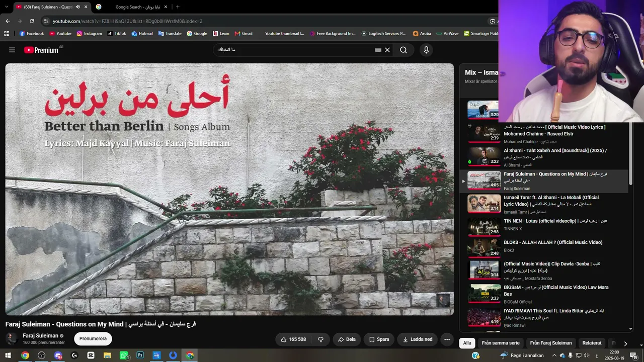The height and width of the screenshot is (362, 644).
Task: Open the taskbar volume control
Action: click(586, 355)
